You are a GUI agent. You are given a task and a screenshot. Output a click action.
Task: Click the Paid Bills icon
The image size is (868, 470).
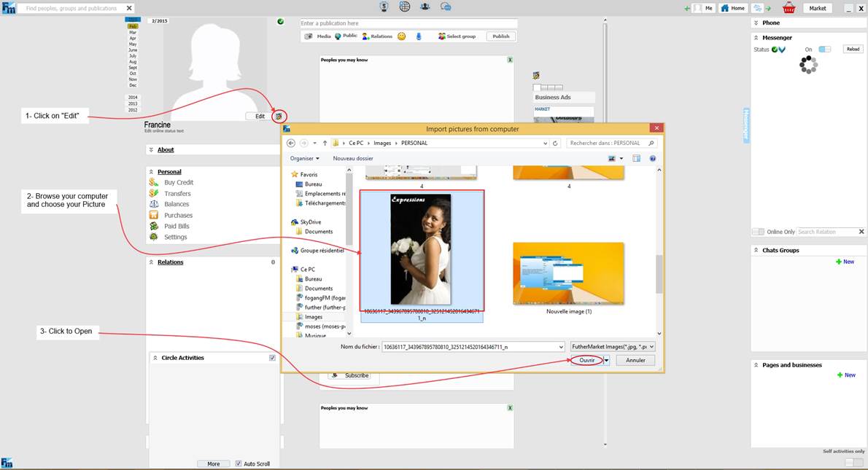click(154, 226)
